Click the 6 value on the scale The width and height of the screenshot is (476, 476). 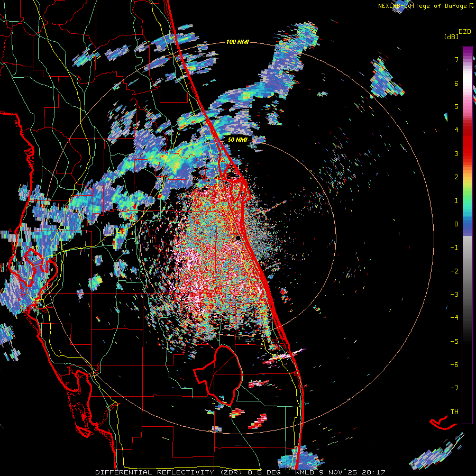click(456, 83)
